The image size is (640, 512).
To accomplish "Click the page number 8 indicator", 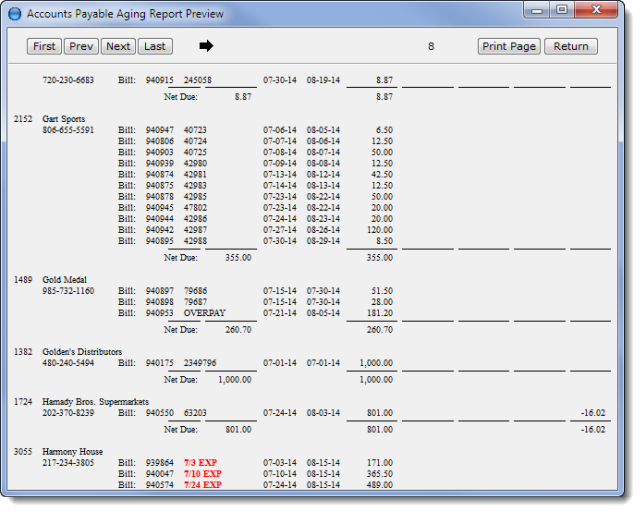I will pos(431,46).
